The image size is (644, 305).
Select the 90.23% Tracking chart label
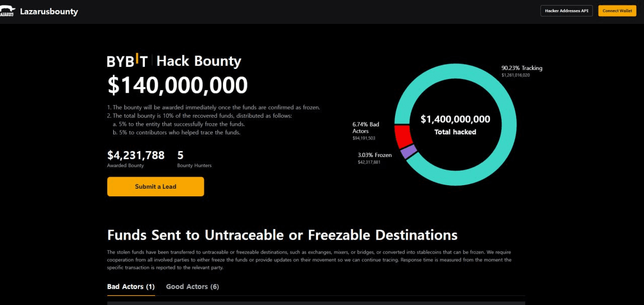point(522,71)
